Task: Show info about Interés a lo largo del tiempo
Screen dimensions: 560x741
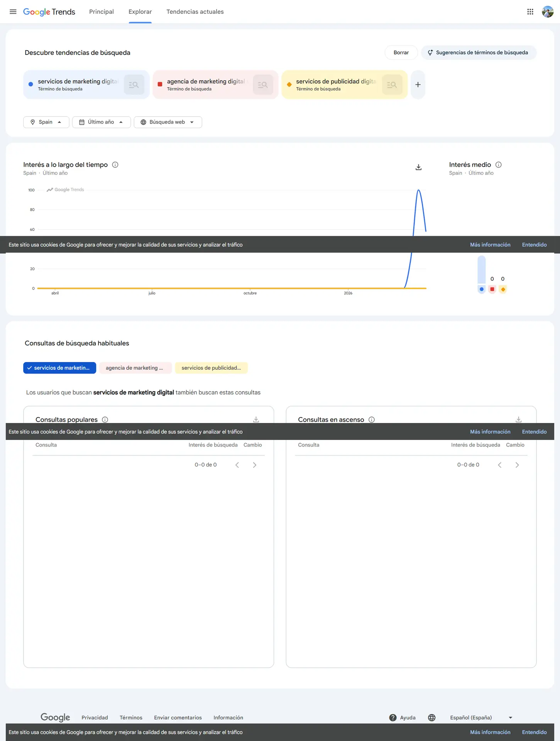Action: pos(115,165)
